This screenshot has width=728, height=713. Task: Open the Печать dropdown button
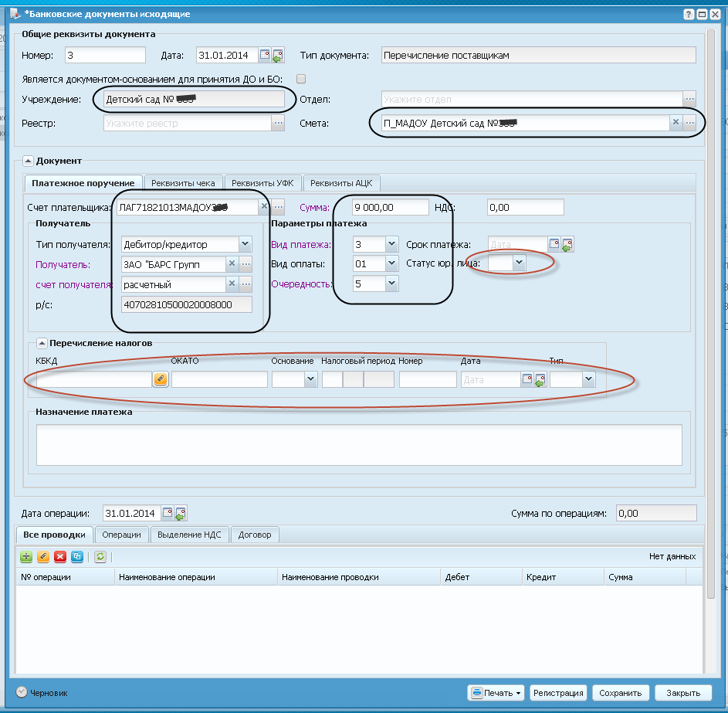coord(496,693)
